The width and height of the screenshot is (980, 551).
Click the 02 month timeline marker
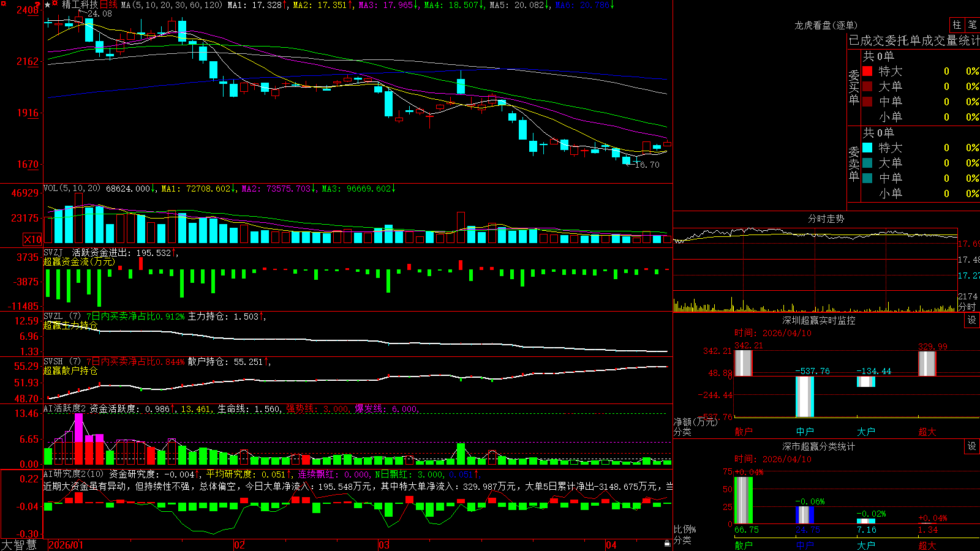coord(239,545)
